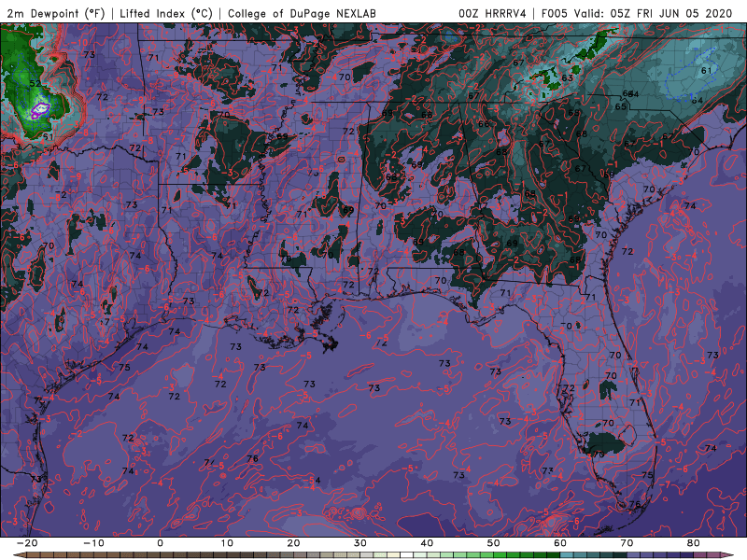
Task: Click the 0 label on the color scale
Action: tap(160, 543)
